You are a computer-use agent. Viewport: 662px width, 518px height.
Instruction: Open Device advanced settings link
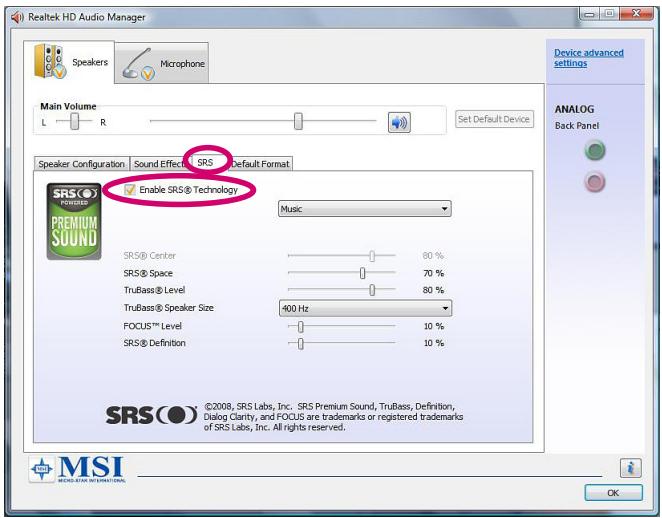(x=589, y=58)
